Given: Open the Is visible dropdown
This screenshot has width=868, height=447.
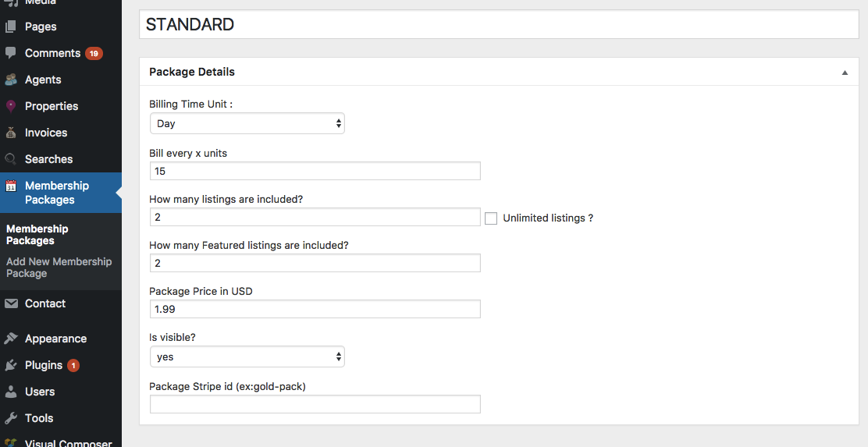Looking at the screenshot, I should coord(247,357).
